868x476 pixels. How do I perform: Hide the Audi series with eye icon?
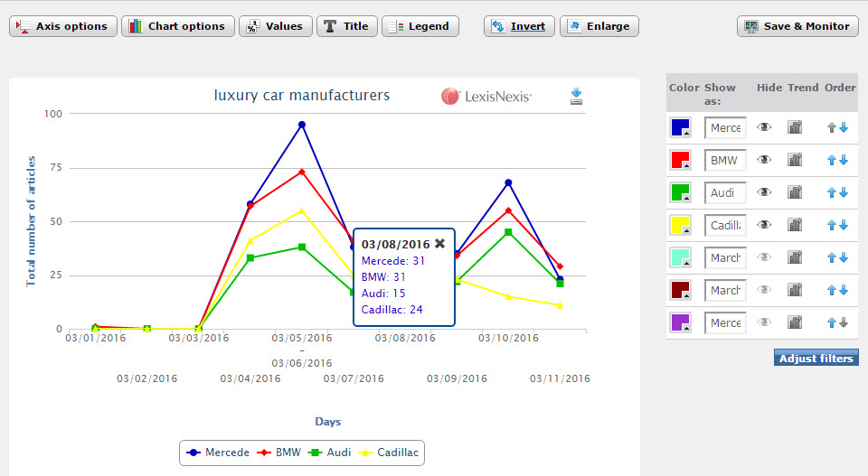[x=765, y=192]
